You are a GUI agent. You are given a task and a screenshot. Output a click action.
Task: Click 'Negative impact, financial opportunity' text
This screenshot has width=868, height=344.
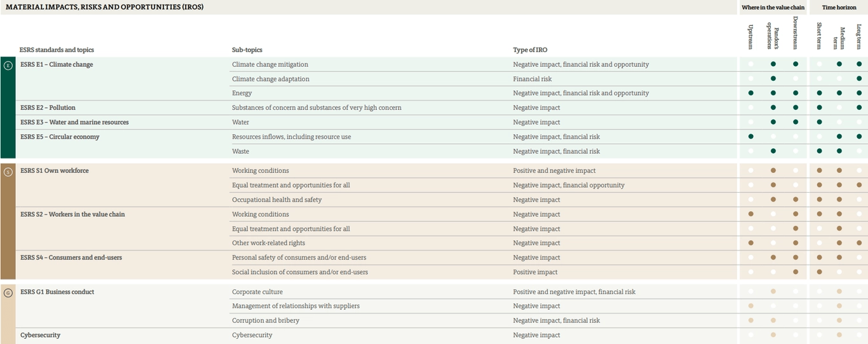[569, 185]
